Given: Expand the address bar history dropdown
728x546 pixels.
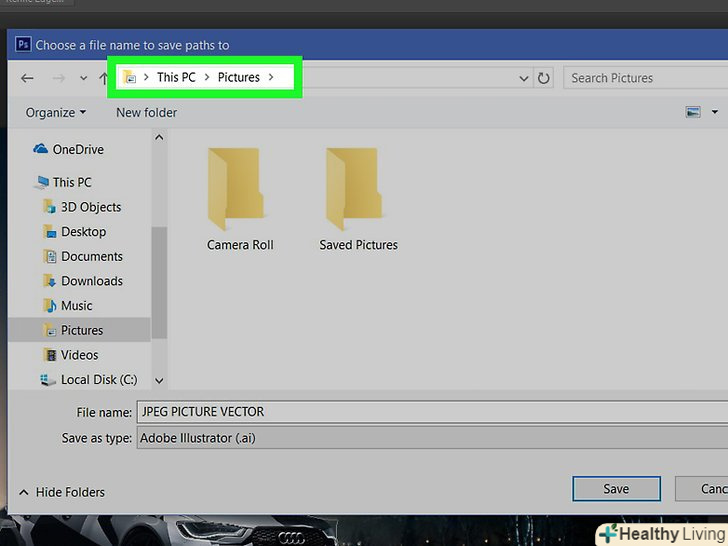Looking at the screenshot, I should (x=524, y=78).
